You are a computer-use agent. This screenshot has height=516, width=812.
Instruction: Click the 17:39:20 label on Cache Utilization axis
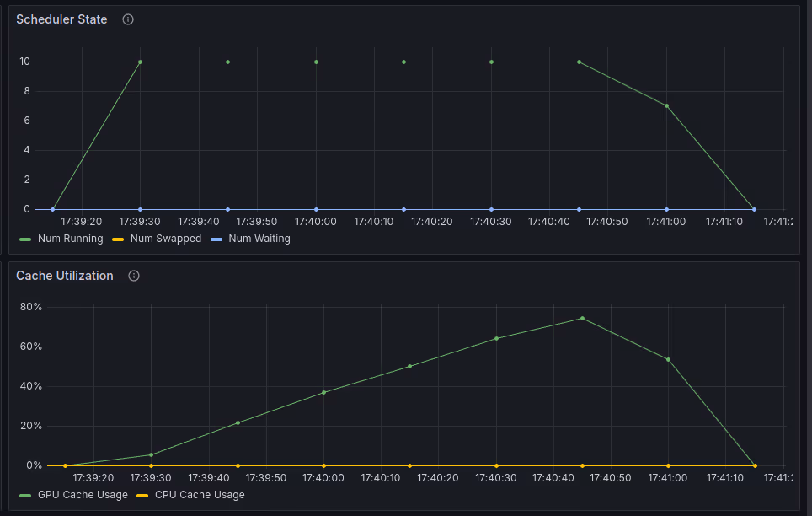point(93,477)
